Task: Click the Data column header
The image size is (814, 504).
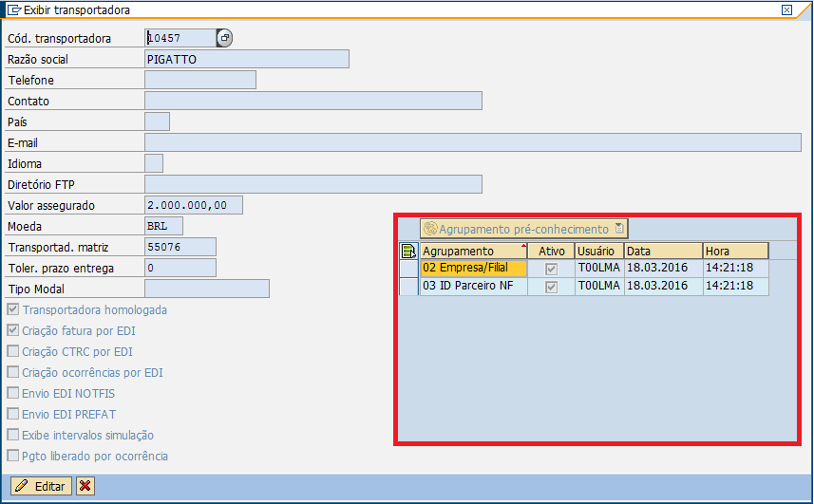Action: [x=662, y=252]
